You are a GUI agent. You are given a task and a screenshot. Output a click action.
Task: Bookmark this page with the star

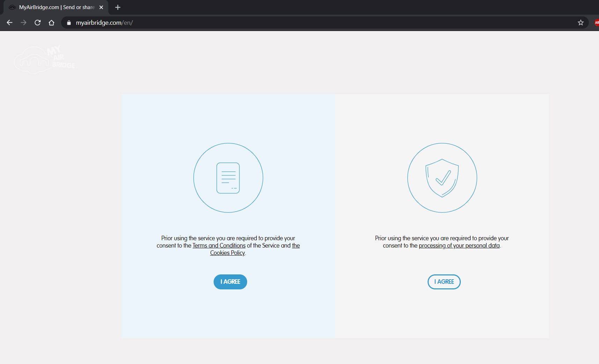(580, 23)
